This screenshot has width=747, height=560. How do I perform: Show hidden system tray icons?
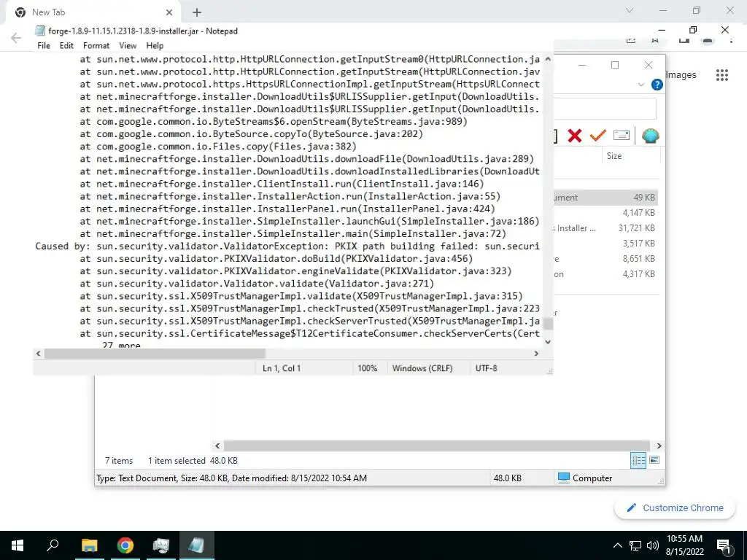(617, 545)
